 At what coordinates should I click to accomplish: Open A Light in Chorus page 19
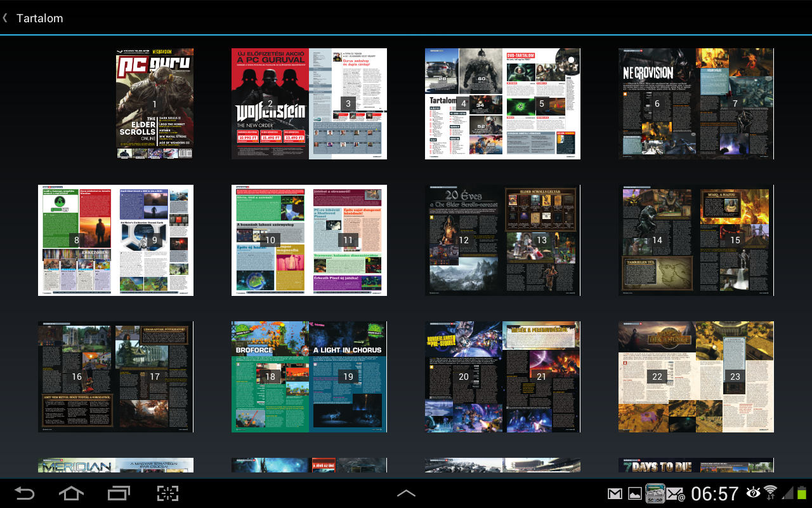[x=348, y=377]
